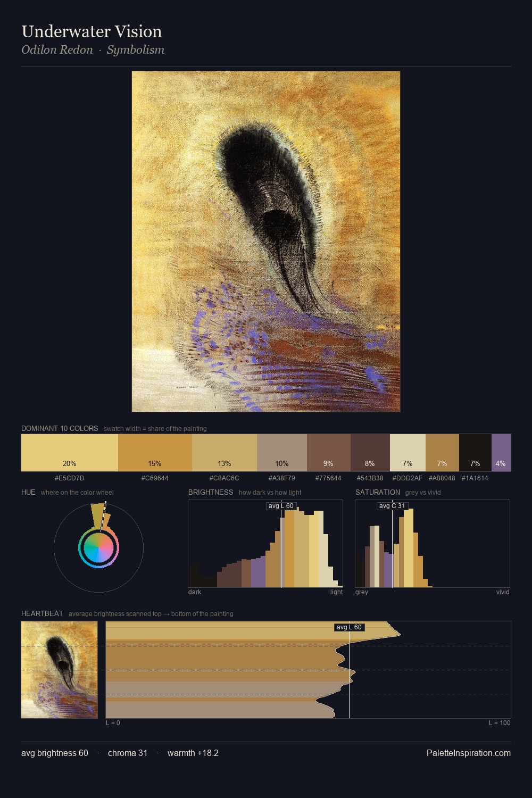Click the hex code #775644
This screenshot has height=798, width=532.
click(x=328, y=478)
